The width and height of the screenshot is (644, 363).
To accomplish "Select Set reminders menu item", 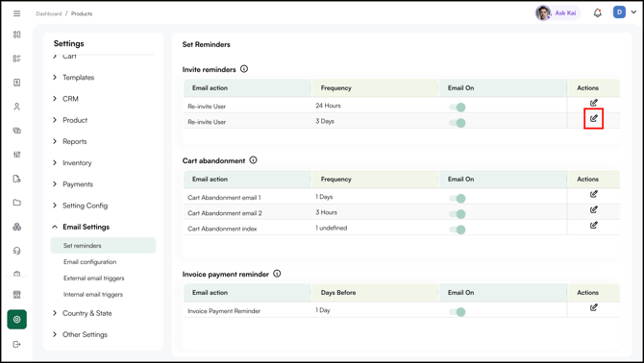I will [x=103, y=245].
